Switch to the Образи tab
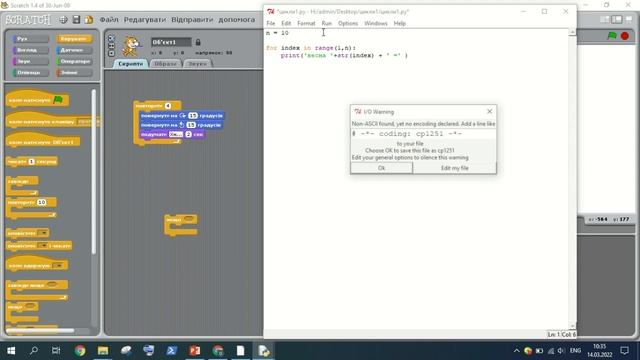 click(x=165, y=64)
